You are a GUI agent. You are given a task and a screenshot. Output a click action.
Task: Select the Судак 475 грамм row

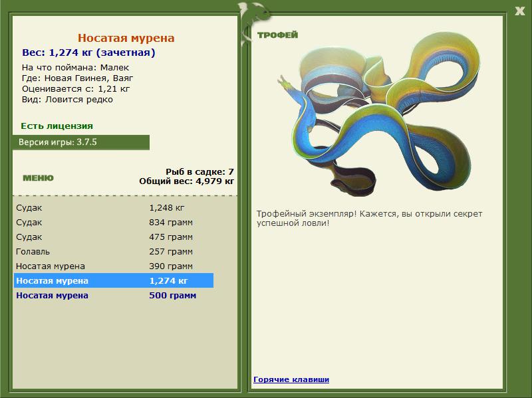[114, 237]
